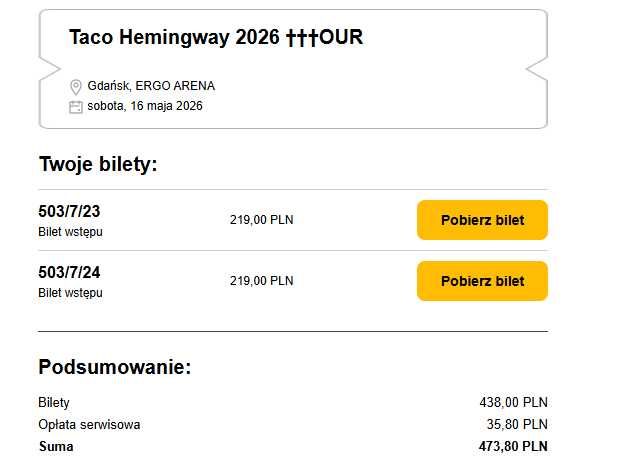
Task: Click Bilet wstępu under ticket 503/7/23
Action: pos(70,232)
